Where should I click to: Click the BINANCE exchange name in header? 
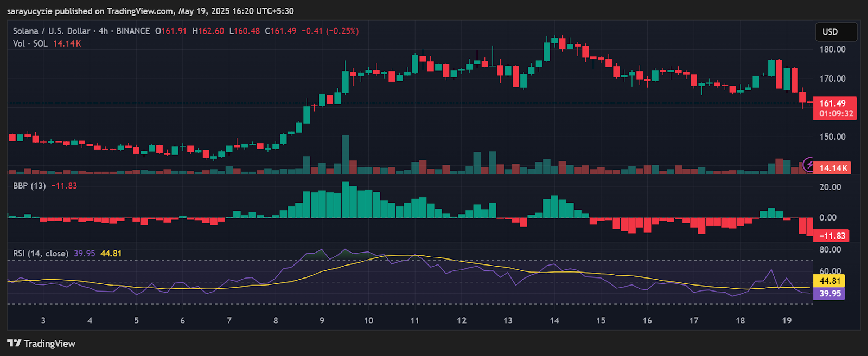click(x=133, y=31)
